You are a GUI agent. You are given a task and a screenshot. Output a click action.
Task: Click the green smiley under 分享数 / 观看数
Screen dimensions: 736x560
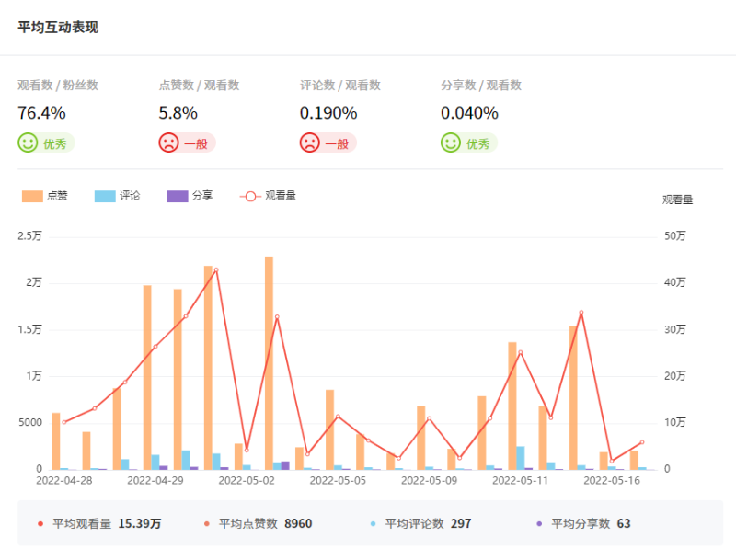(x=451, y=143)
